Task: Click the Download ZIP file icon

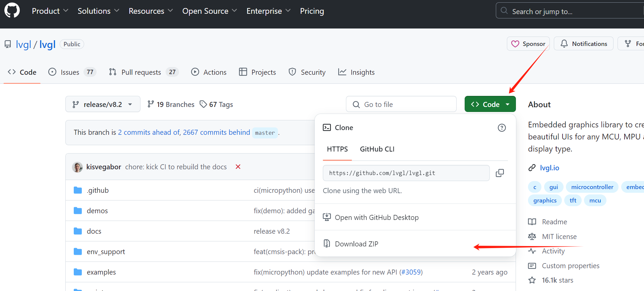Action: click(327, 244)
